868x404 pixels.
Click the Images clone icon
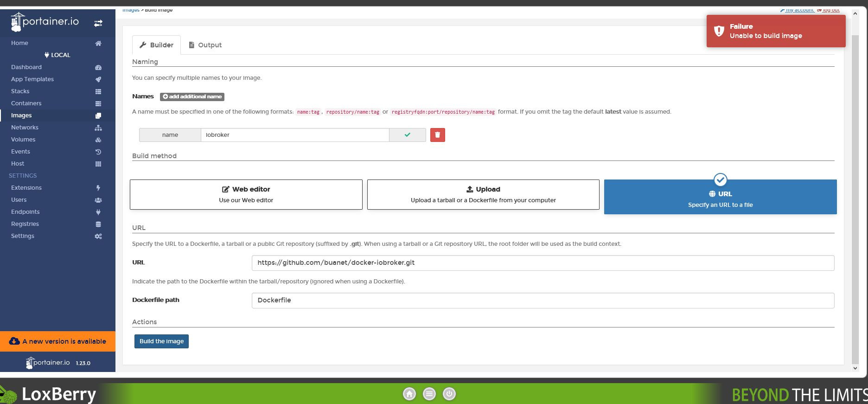[x=98, y=115]
